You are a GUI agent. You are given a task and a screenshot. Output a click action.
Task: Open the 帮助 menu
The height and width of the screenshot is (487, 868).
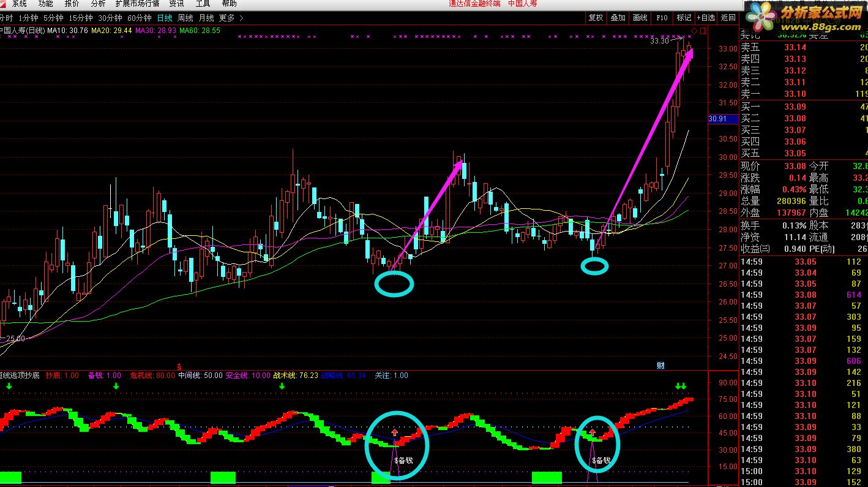[229, 4]
